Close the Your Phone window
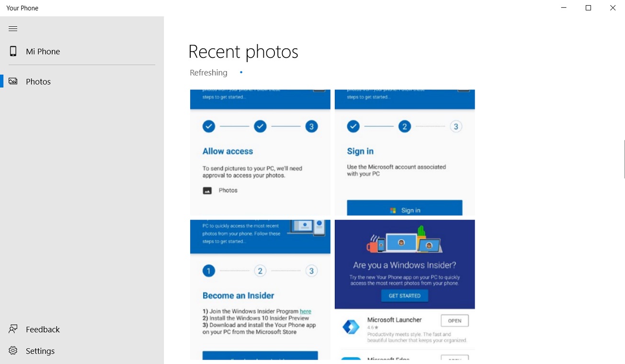Viewport: 625px width, 364px height. click(613, 8)
